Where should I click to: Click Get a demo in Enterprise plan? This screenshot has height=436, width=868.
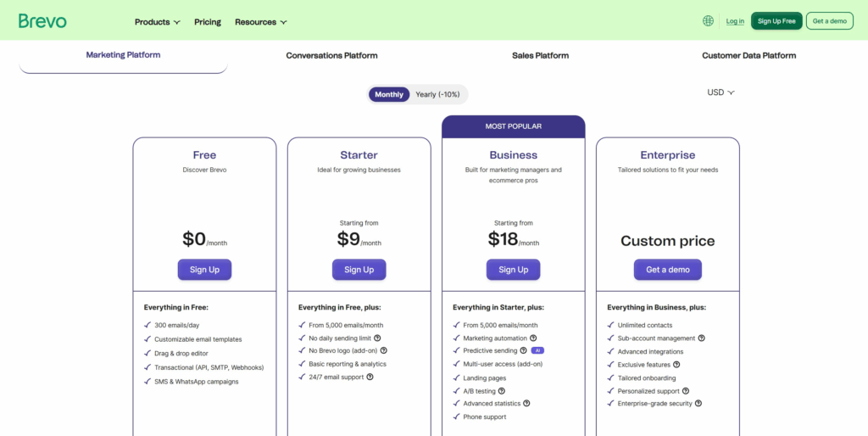(x=667, y=270)
